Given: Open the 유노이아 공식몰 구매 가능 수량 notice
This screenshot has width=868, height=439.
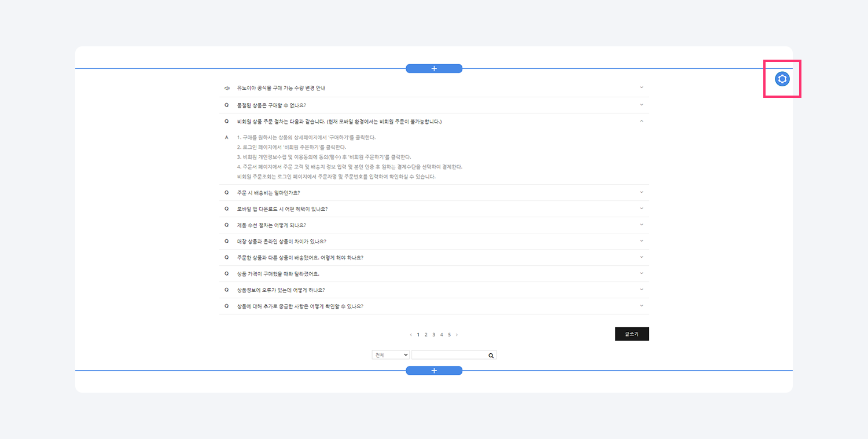Looking at the screenshot, I should coord(281,88).
